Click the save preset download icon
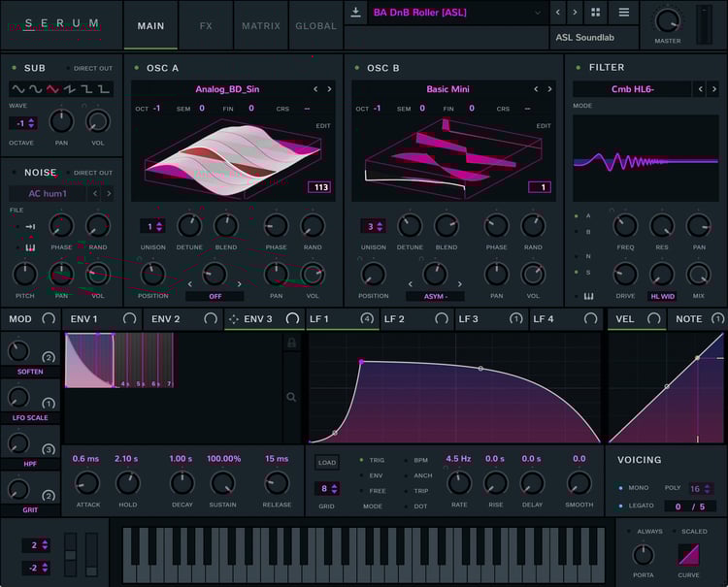 click(x=355, y=12)
